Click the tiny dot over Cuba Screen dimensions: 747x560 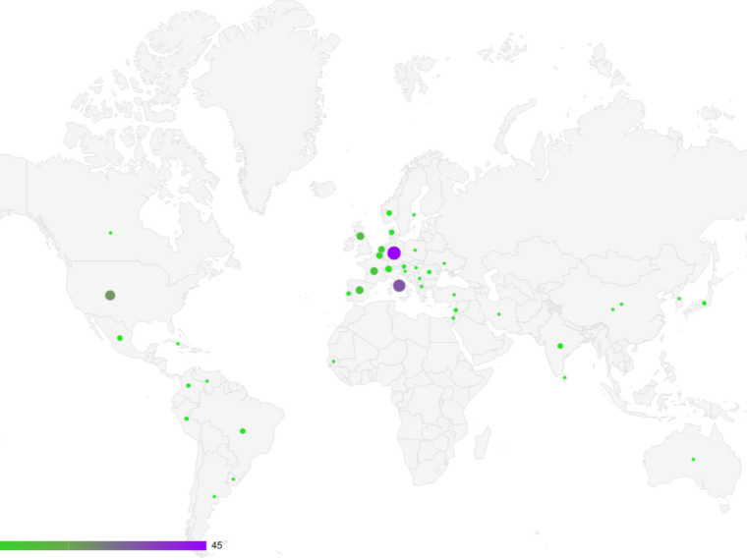pyautogui.click(x=178, y=344)
